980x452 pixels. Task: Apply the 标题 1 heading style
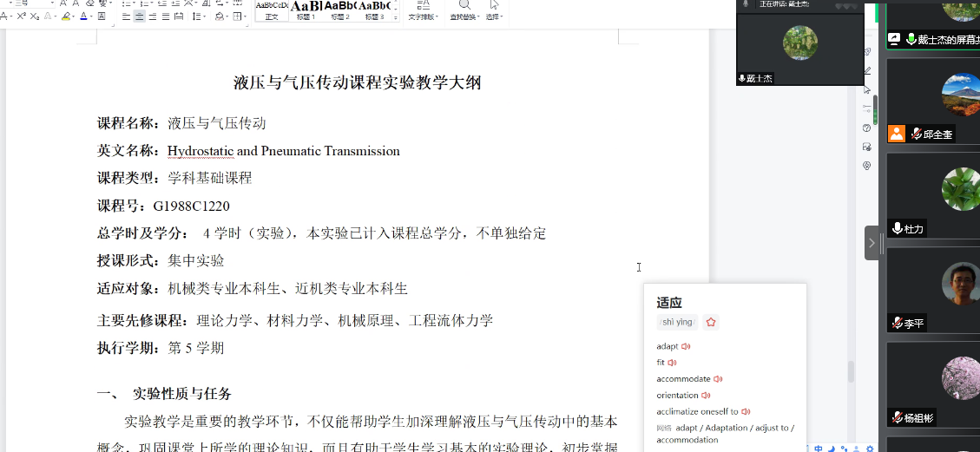tap(306, 11)
